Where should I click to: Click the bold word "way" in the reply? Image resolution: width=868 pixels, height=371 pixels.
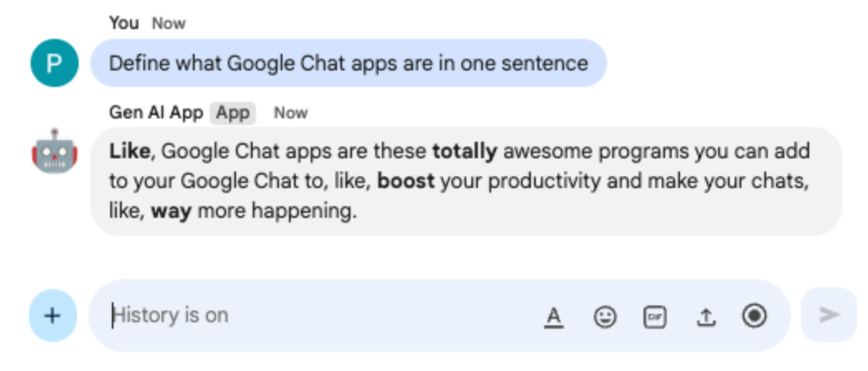click(x=171, y=212)
